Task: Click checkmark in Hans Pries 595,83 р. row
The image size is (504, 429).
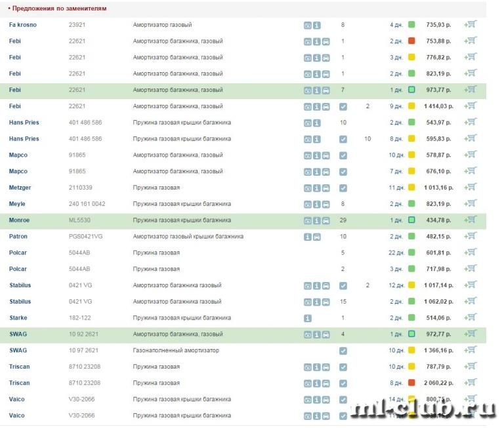Action: [343, 139]
